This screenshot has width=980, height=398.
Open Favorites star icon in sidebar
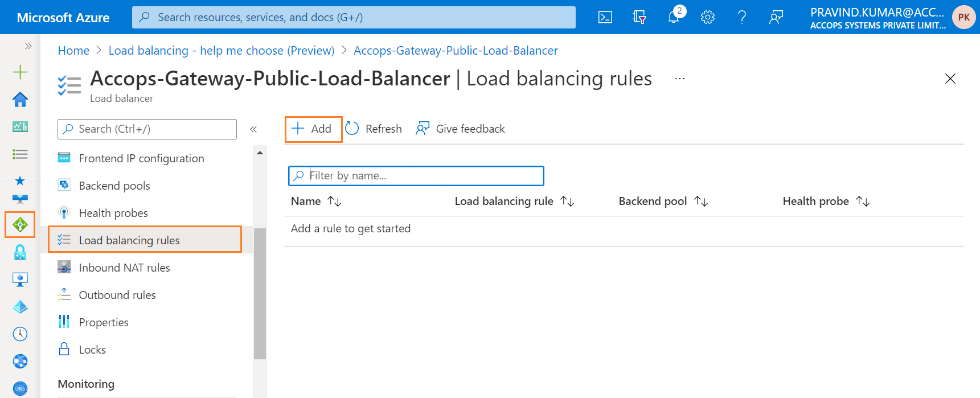tap(20, 181)
